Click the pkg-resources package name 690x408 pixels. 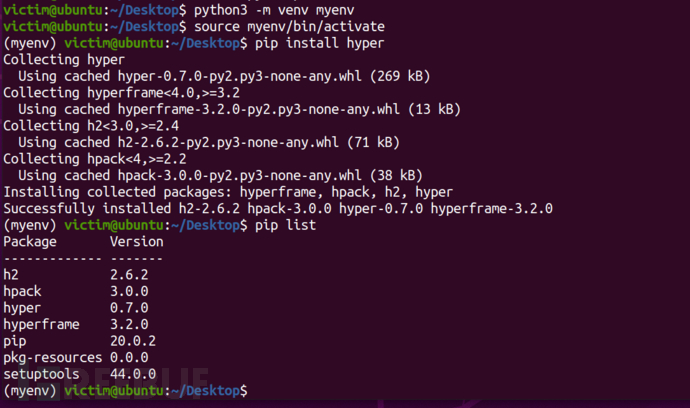[x=52, y=356]
